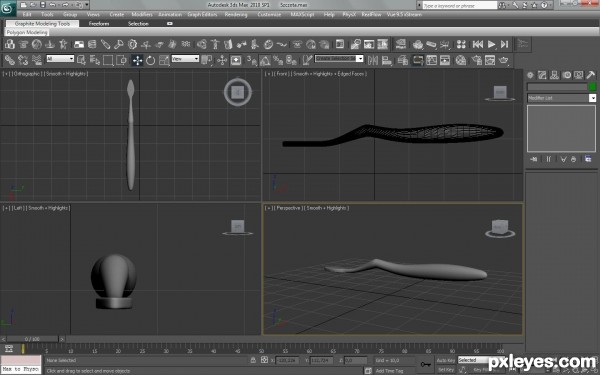Viewport: 600px width, 375px height.
Task: Open the reference coordinate system View dropdown
Action: [185, 59]
